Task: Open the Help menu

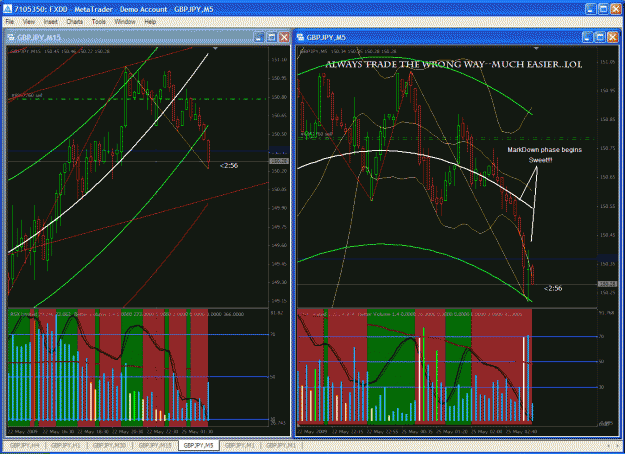Action: point(150,22)
